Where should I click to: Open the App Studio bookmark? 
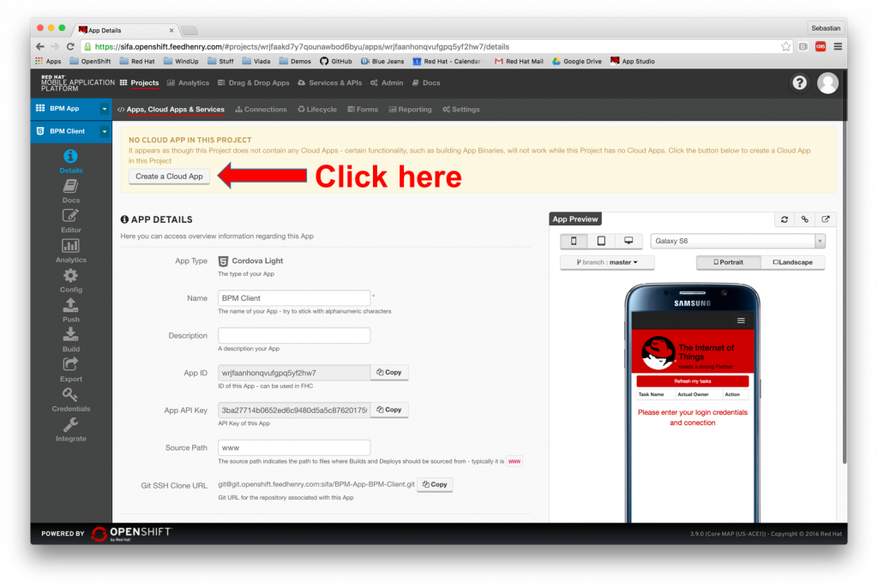click(633, 61)
